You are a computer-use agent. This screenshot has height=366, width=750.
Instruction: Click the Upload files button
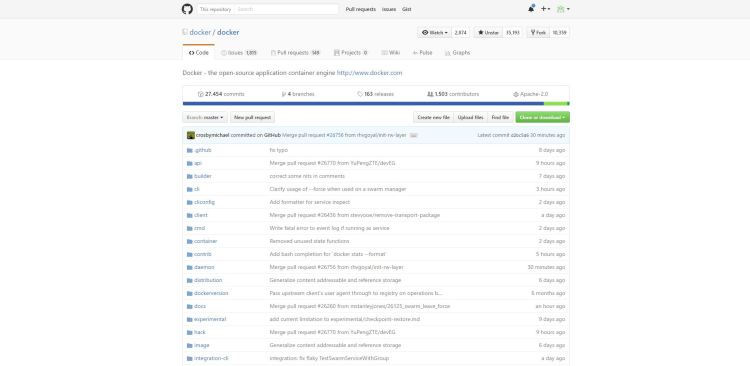[x=470, y=117]
